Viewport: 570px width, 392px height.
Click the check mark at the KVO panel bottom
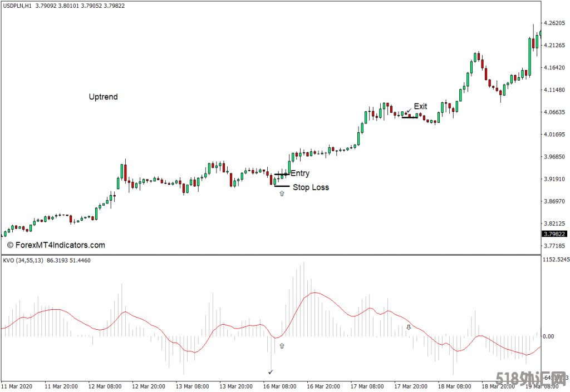[271, 371]
